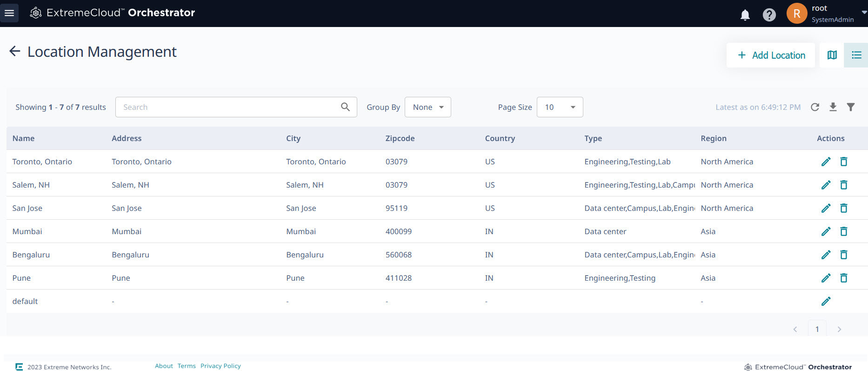
Task: Expand the root user account dropdown arrow
Action: pos(864,13)
